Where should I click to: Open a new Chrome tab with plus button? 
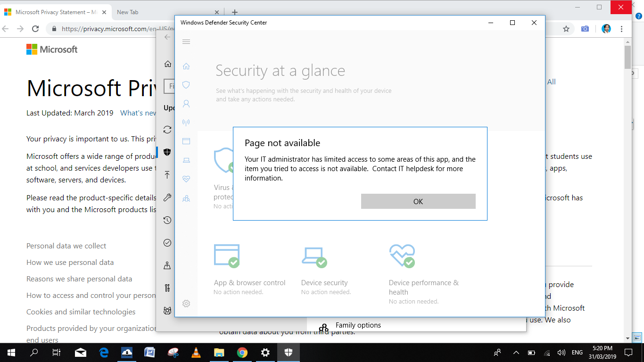pyautogui.click(x=235, y=12)
